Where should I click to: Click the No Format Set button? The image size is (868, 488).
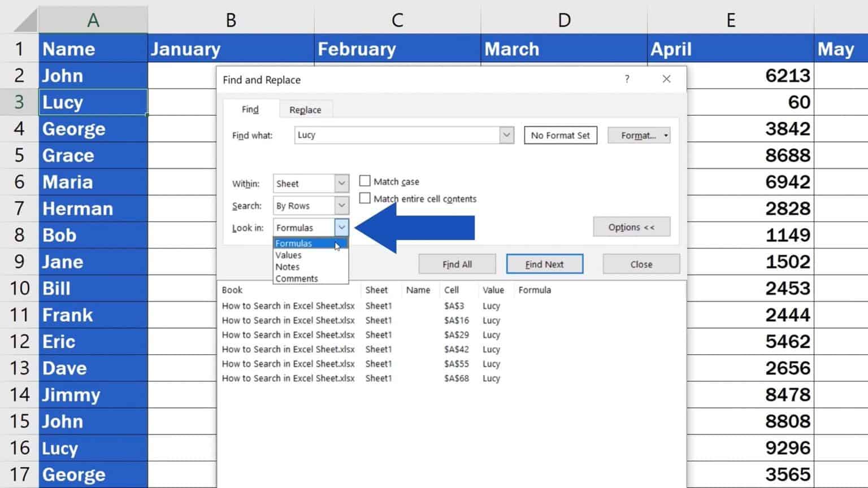tap(560, 135)
